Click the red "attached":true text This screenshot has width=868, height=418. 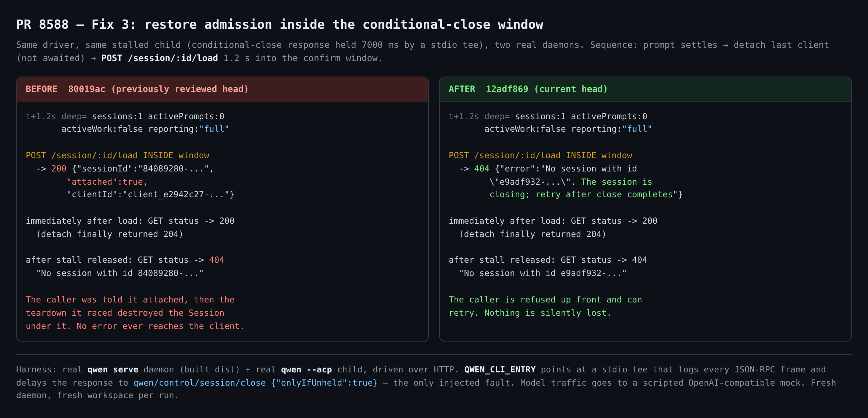click(105, 182)
